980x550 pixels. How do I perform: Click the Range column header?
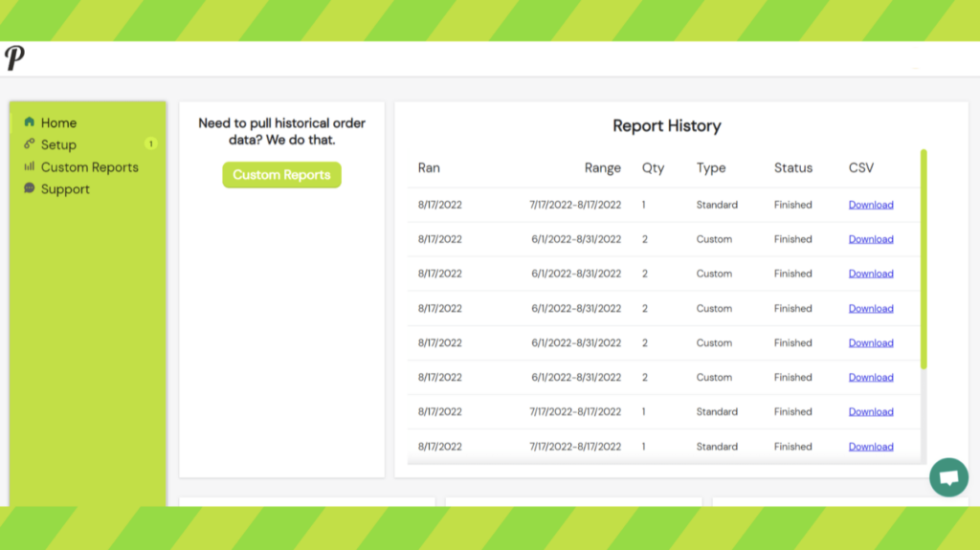(603, 167)
